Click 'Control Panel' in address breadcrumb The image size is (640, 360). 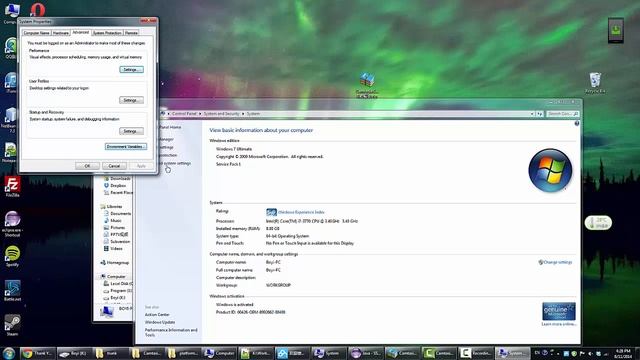coord(184,114)
